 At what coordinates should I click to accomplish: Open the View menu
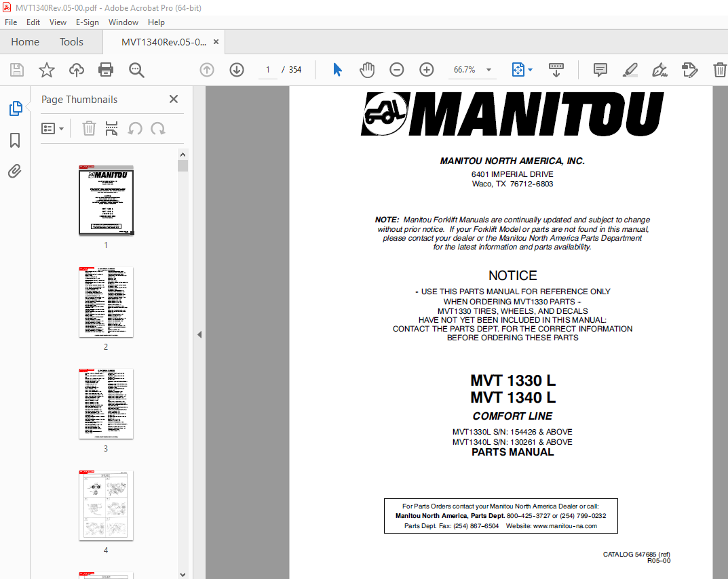click(58, 22)
